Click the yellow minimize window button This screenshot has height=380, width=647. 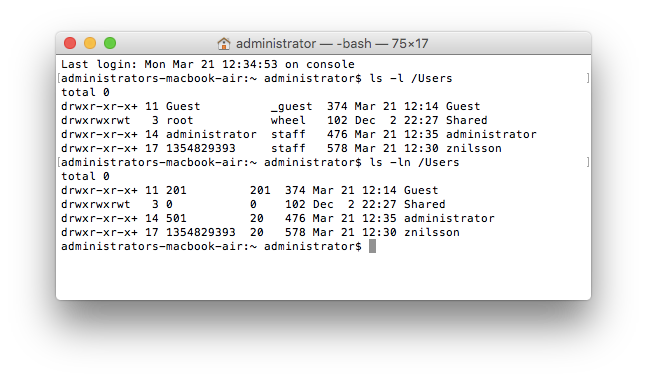(90, 43)
